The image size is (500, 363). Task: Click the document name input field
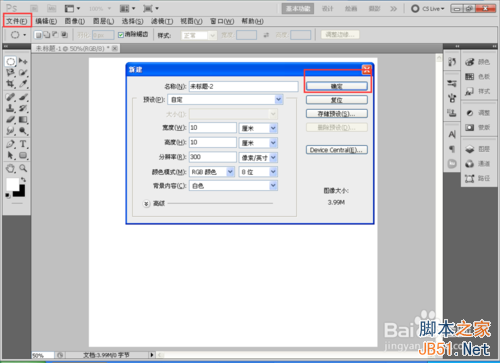(x=243, y=86)
